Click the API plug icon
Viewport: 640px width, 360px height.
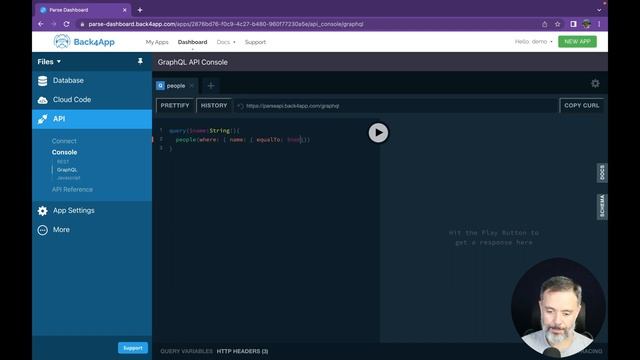click(x=42, y=119)
